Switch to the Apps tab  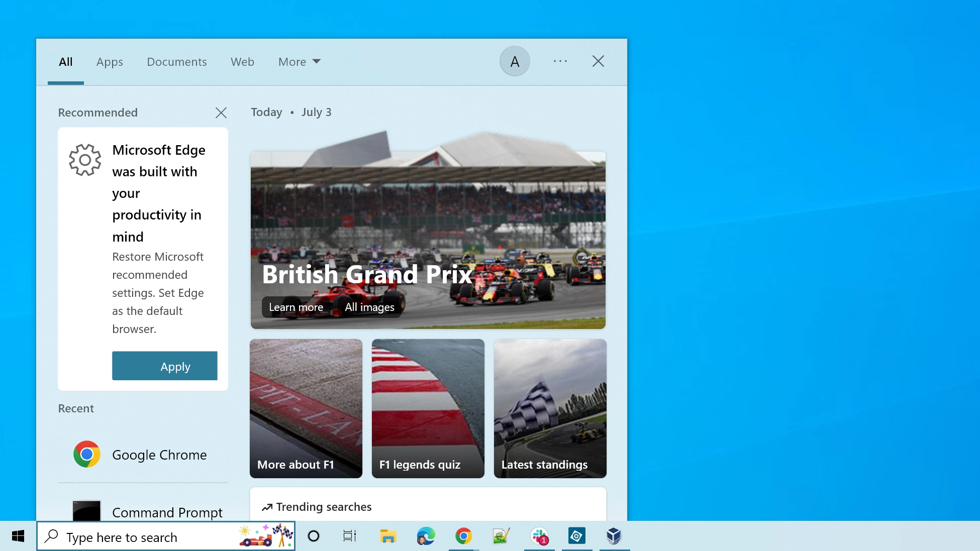coord(110,62)
